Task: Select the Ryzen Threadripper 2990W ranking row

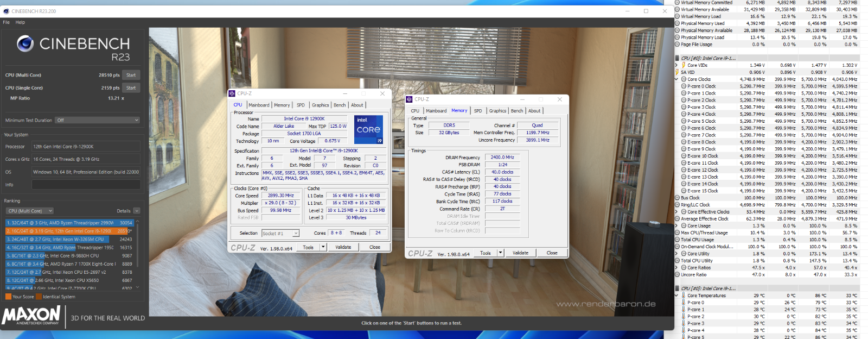Action: (x=69, y=223)
